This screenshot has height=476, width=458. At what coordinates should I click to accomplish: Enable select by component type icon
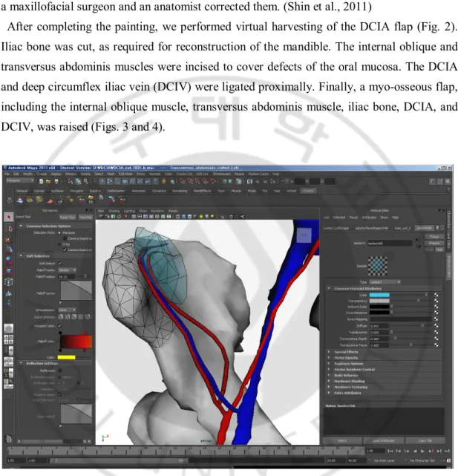85,181
